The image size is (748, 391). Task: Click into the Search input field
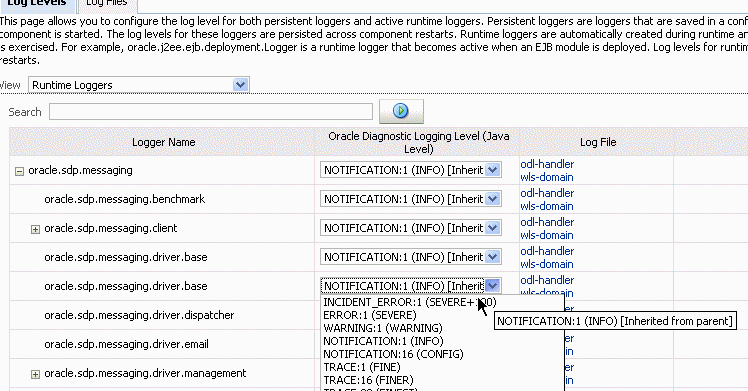click(211, 112)
